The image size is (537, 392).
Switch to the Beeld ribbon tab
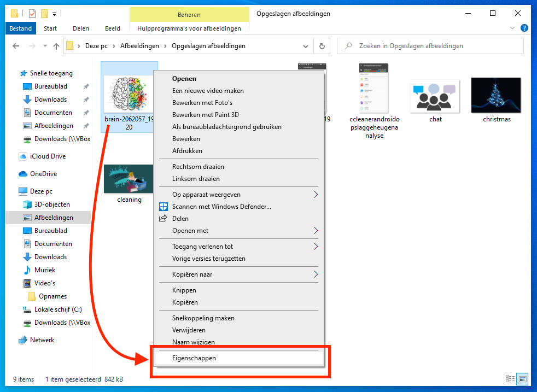tap(113, 28)
